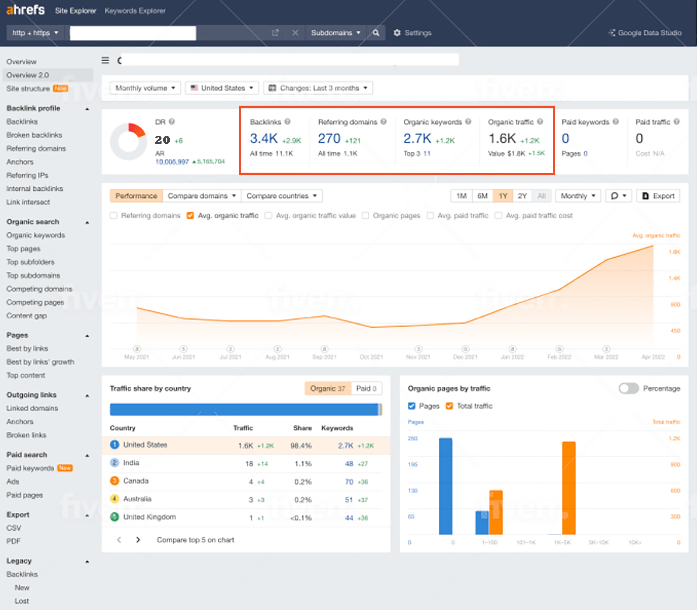Clear the URL with the X icon
This screenshot has width=700, height=610.
pyautogui.click(x=295, y=33)
